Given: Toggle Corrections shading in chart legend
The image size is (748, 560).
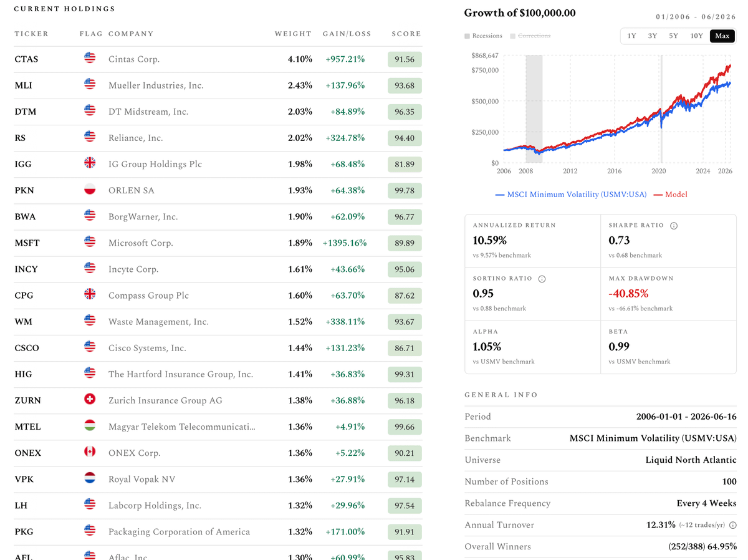Looking at the screenshot, I should click(x=530, y=36).
